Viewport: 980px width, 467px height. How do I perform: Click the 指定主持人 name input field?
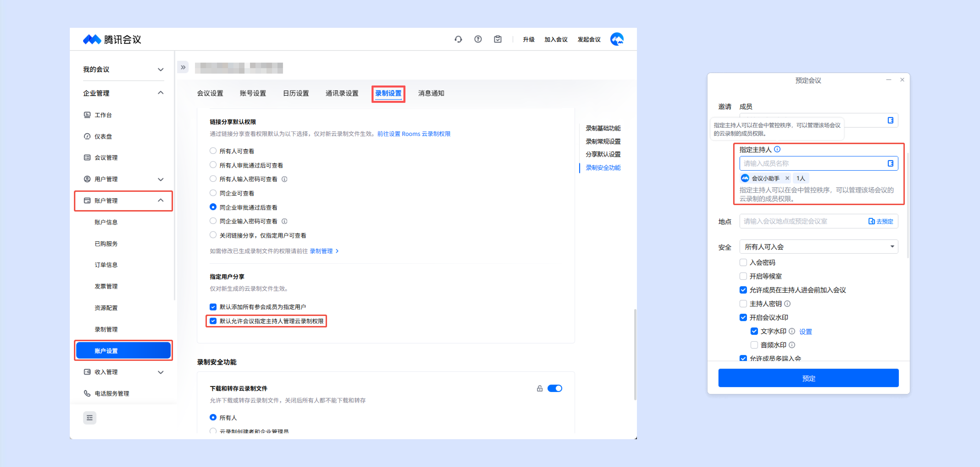818,163
